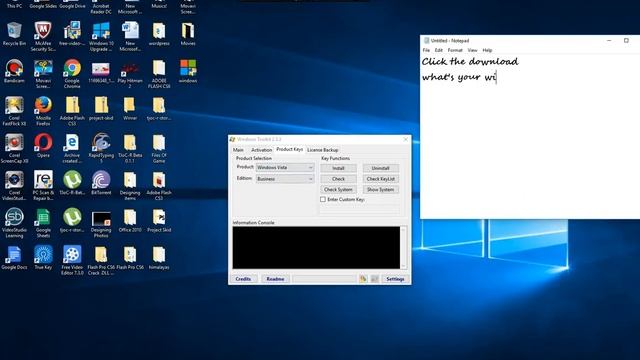The width and height of the screenshot is (640, 360).
Task: Click the Information Console scrollbar
Action: (x=403, y=247)
